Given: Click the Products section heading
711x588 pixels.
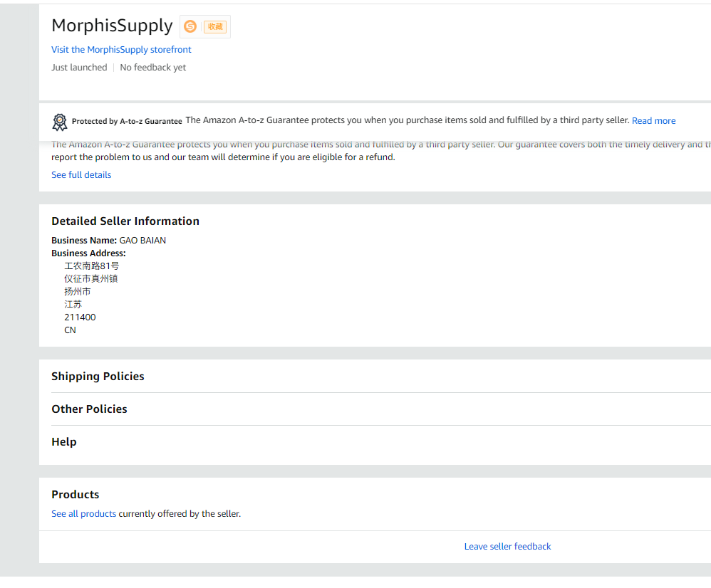Looking at the screenshot, I should click(75, 494).
